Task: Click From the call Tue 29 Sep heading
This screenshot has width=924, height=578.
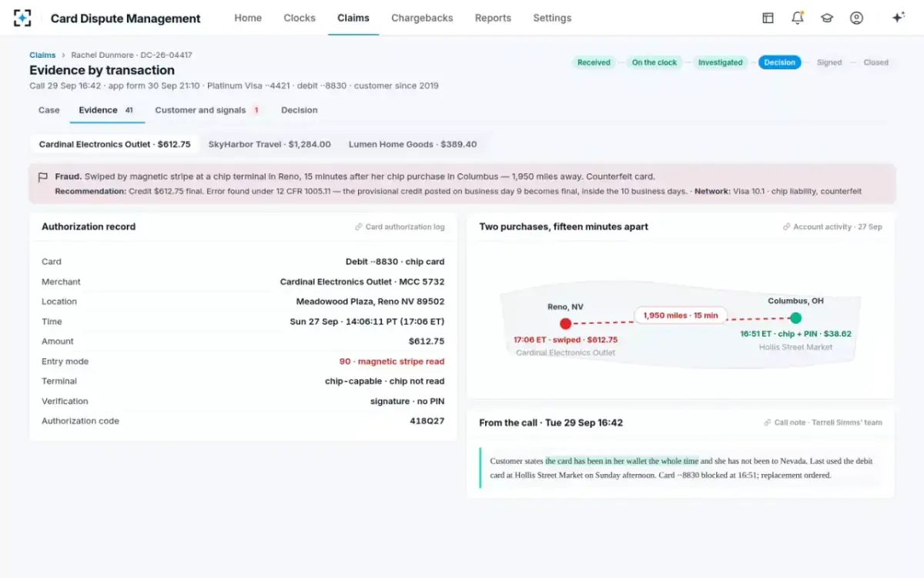Action: pos(551,422)
